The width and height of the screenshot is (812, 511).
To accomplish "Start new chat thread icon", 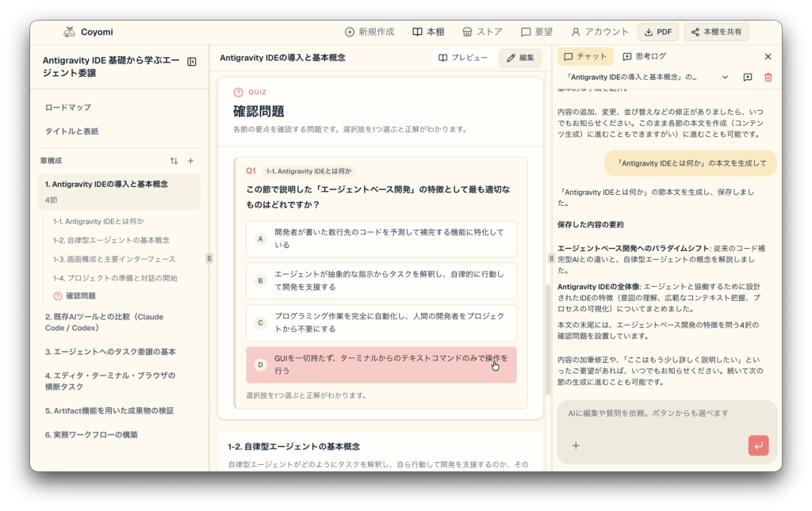I will coord(747,77).
